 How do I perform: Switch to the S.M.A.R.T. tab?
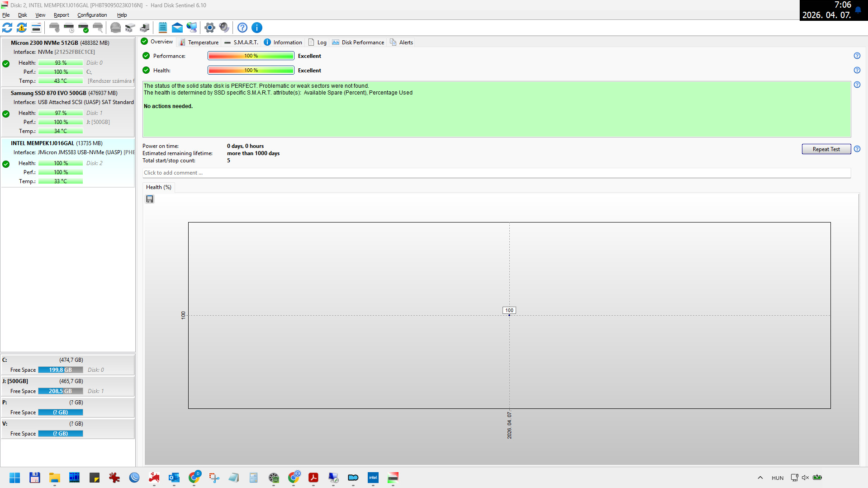242,43
